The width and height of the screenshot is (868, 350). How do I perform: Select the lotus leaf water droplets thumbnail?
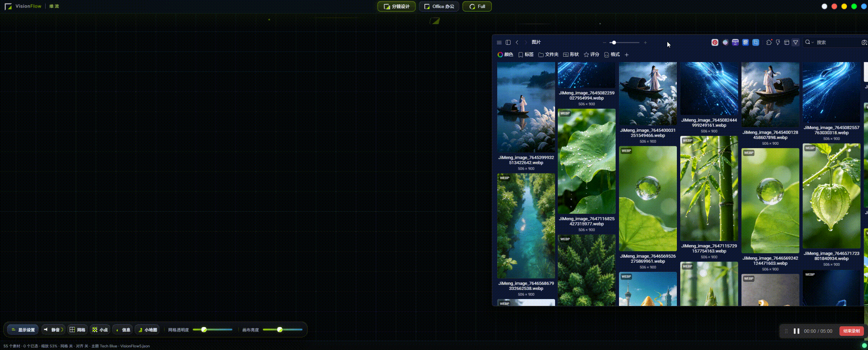(586, 161)
